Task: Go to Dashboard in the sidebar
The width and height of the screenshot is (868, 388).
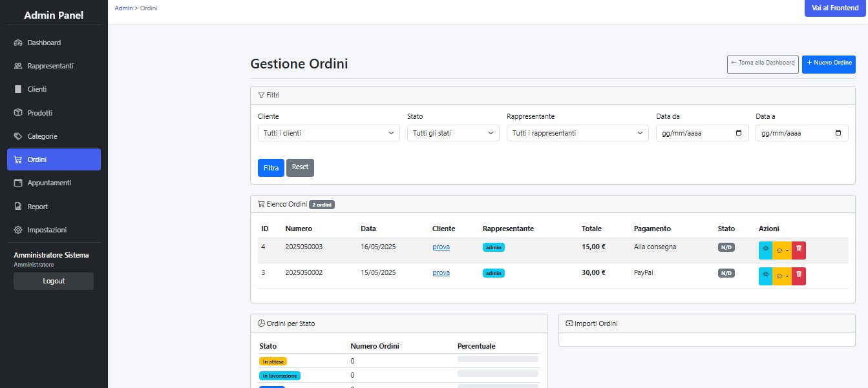Action: click(44, 43)
